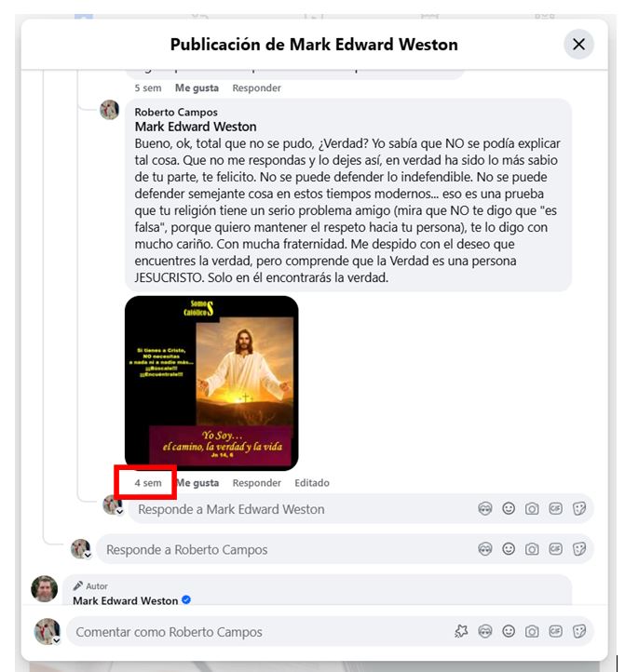Switch profile using avatar chevron beside Comentar box

click(x=56, y=640)
